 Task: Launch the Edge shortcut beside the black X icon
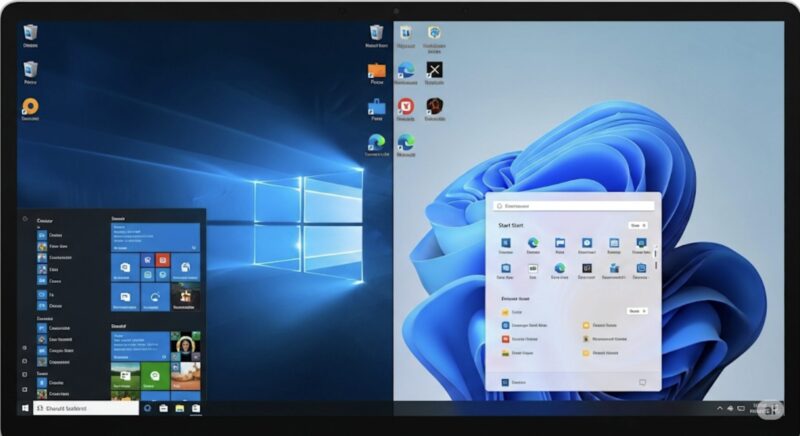(406, 70)
